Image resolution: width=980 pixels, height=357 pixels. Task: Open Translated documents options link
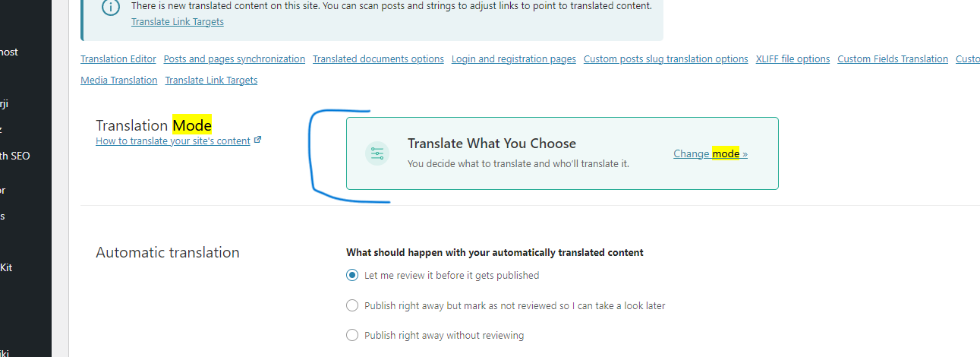point(378,58)
